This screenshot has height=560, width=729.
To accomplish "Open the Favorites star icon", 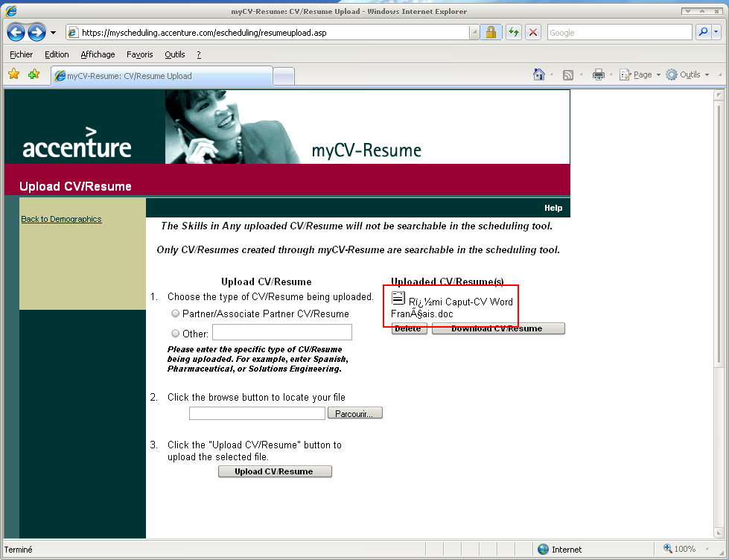I will coord(13,74).
